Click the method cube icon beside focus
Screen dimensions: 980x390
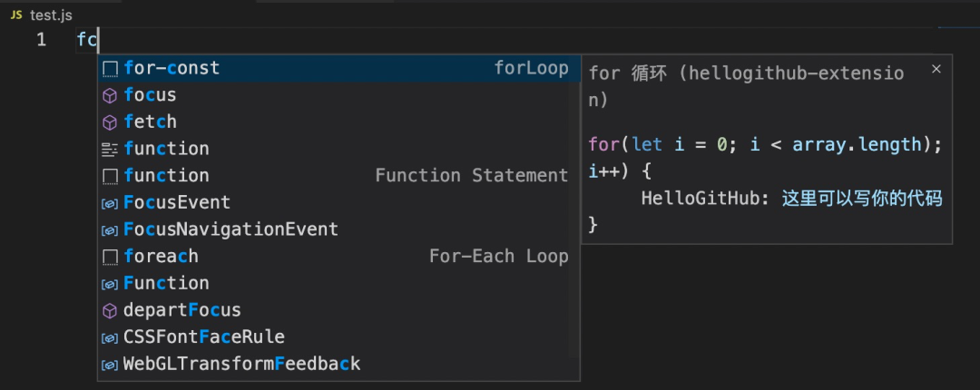point(110,95)
